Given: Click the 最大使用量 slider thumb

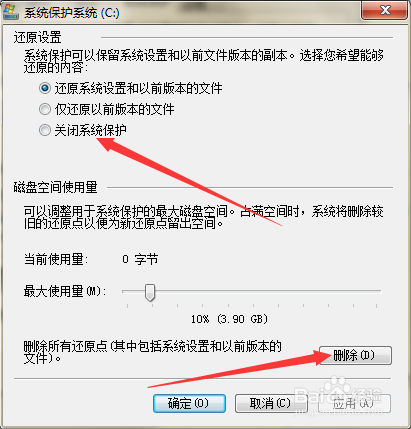Looking at the screenshot, I should click(x=150, y=292).
